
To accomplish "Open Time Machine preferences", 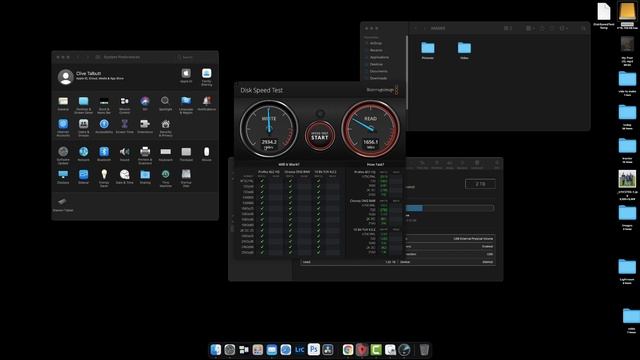I will point(165,178).
